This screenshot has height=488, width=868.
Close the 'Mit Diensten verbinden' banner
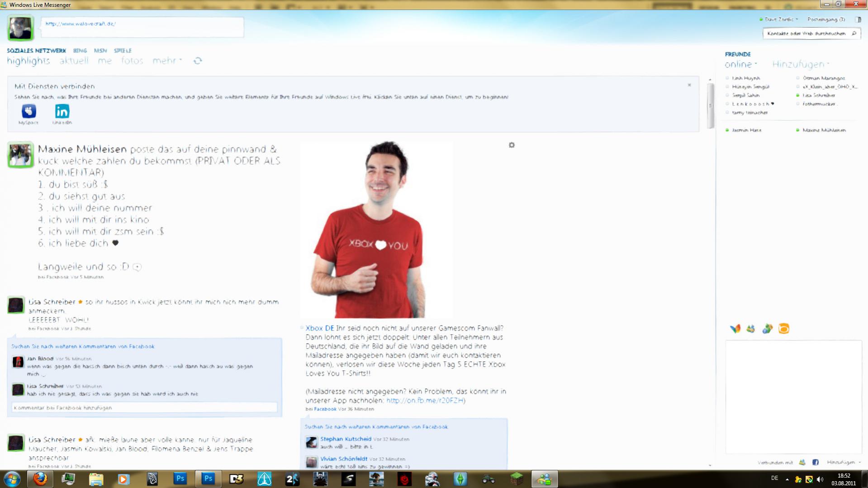pyautogui.click(x=689, y=85)
